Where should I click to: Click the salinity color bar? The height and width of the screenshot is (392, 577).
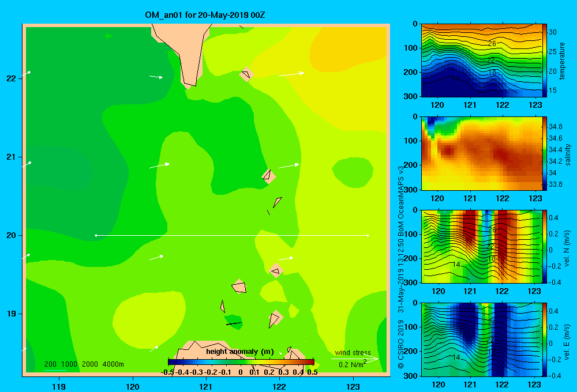pyautogui.click(x=545, y=153)
